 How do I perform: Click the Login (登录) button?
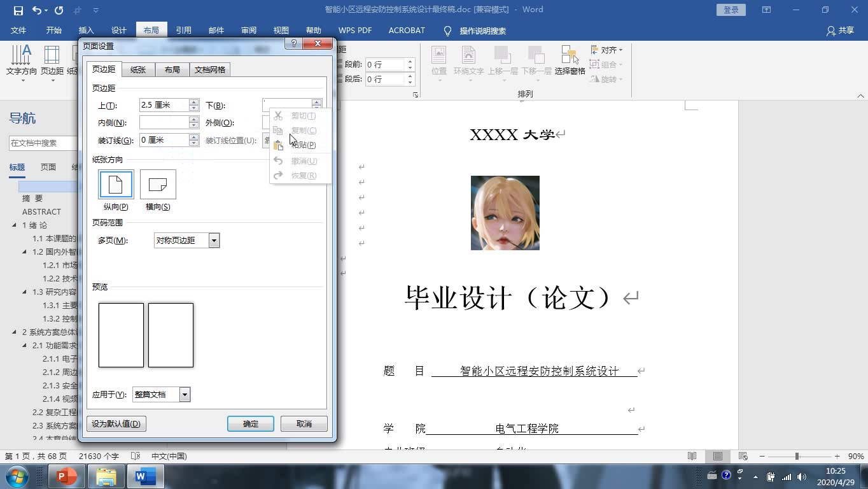pos(731,10)
